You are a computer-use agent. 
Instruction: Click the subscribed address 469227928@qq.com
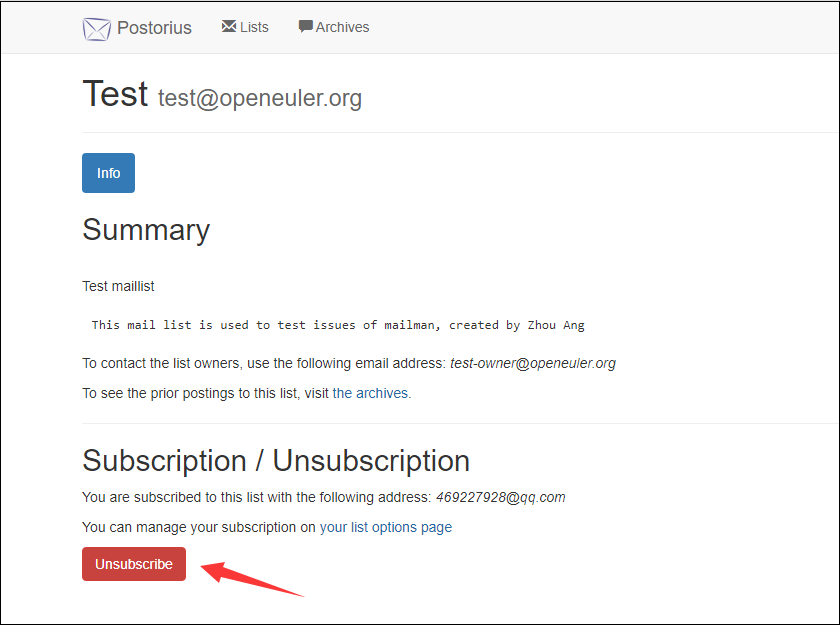click(x=500, y=497)
